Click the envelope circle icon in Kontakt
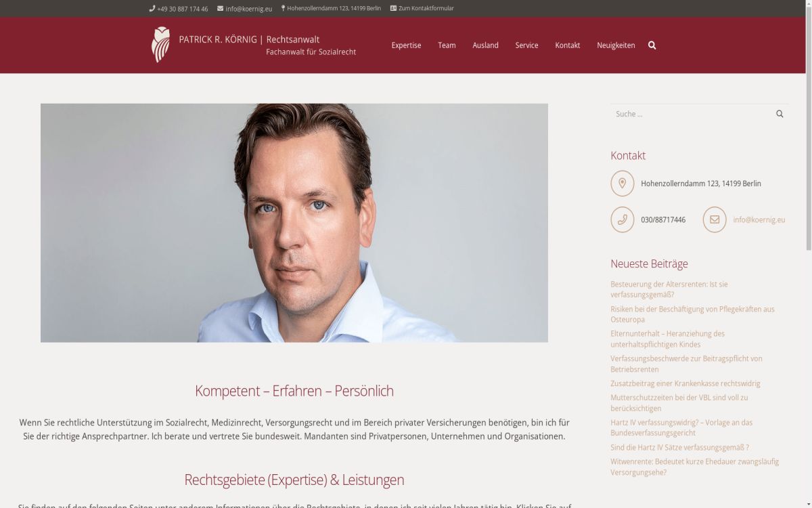The height and width of the screenshot is (508, 812). click(715, 219)
